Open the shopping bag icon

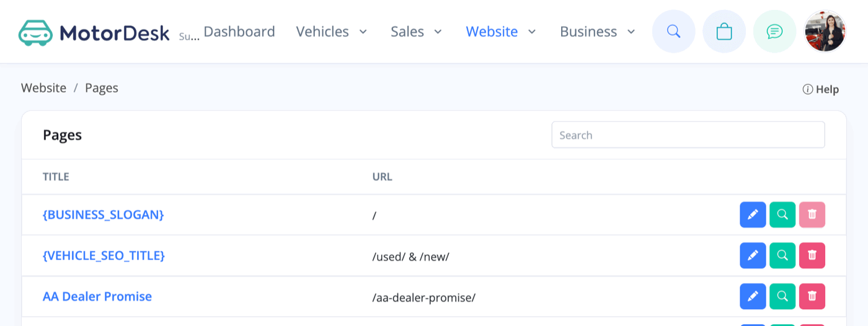click(724, 32)
